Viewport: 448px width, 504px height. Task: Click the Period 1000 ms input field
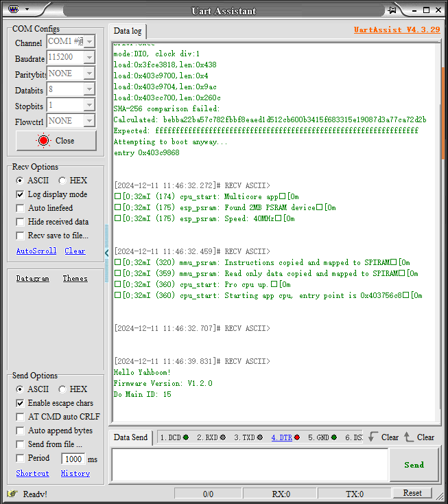click(73, 459)
